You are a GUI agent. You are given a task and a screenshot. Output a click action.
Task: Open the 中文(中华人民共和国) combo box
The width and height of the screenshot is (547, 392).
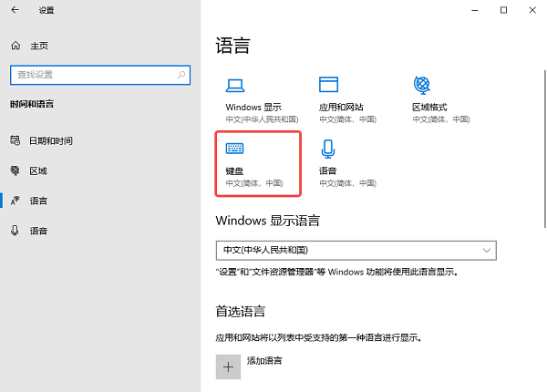356,251
